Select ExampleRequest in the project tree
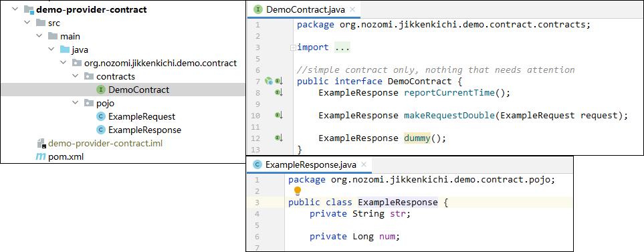The width and height of the screenshot is (644, 252). coord(142,116)
